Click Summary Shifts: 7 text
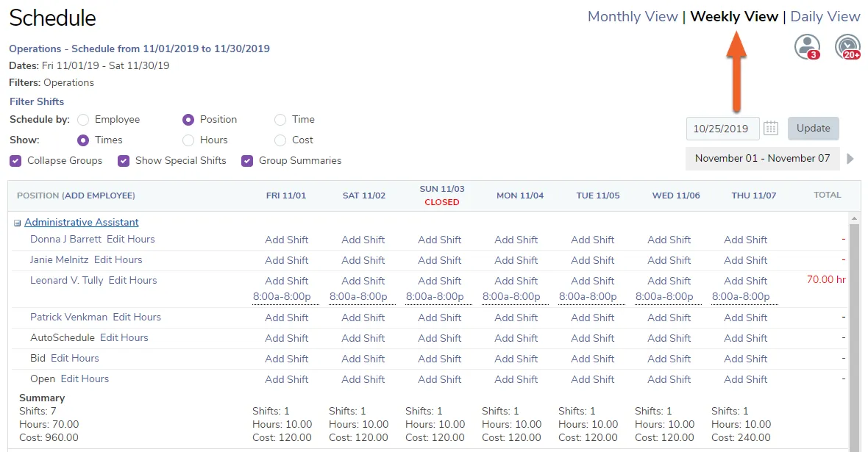 38,411
